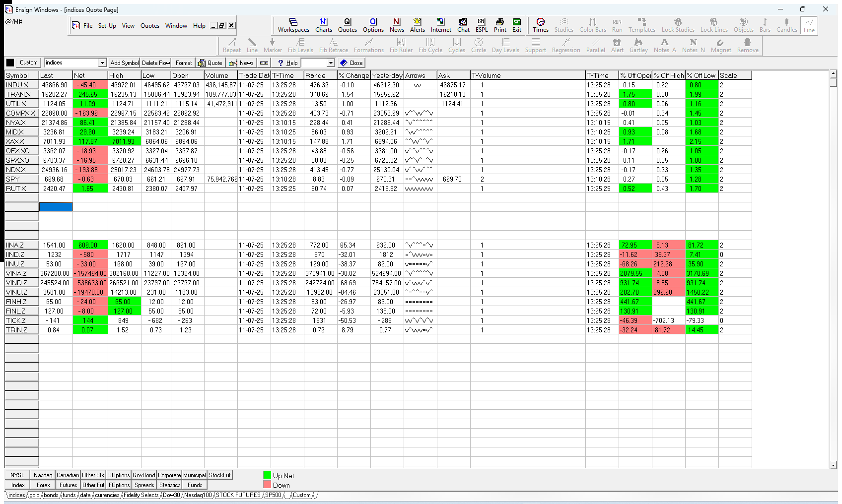
Task: Open the empty combo box beside Help
Action: [x=331, y=63]
